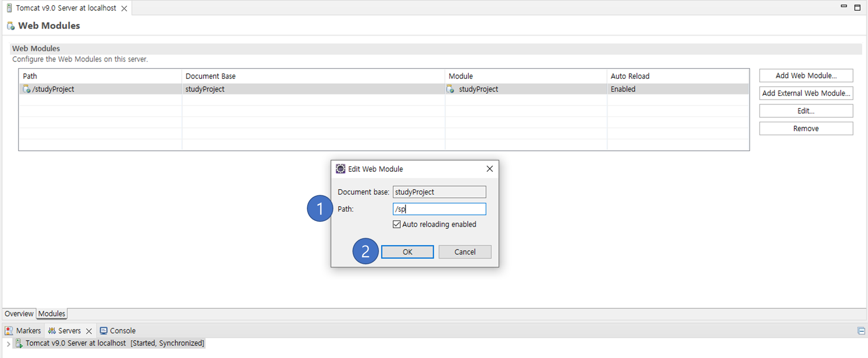Close the Servers view tab
Image resolution: width=868 pixels, height=358 pixels.
pyautogui.click(x=89, y=331)
